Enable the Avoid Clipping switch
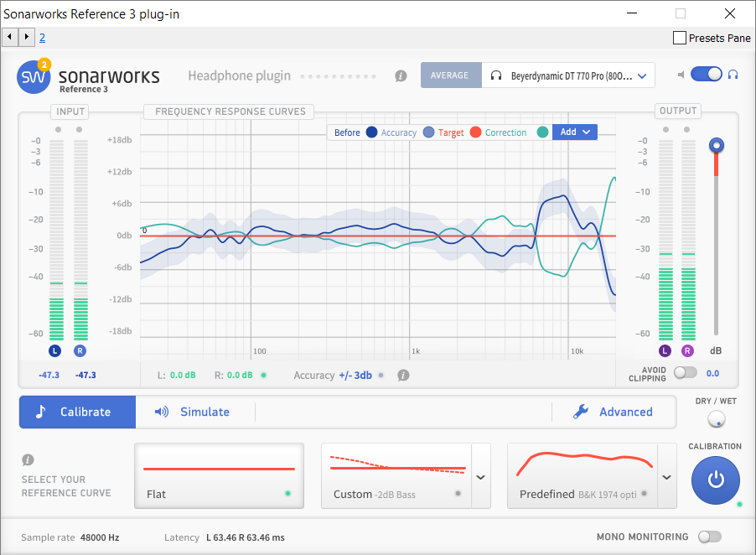 (685, 372)
